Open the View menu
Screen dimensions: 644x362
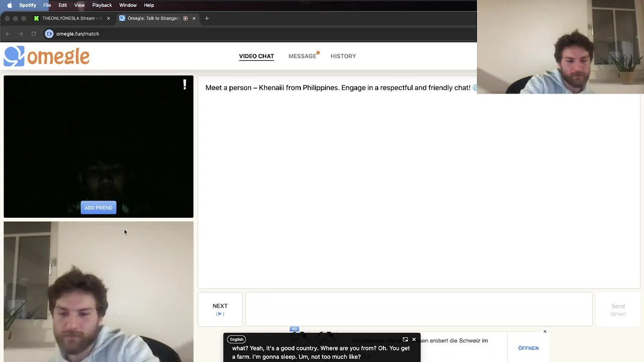(79, 5)
